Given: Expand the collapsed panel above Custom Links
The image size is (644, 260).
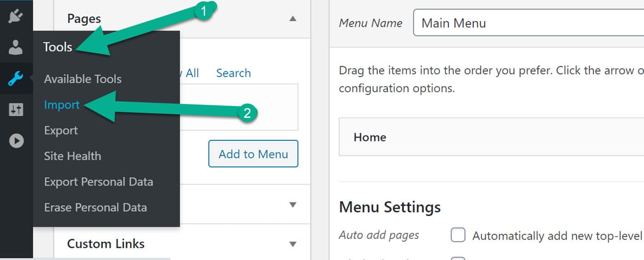Looking at the screenshot, I should click(293, 205).
